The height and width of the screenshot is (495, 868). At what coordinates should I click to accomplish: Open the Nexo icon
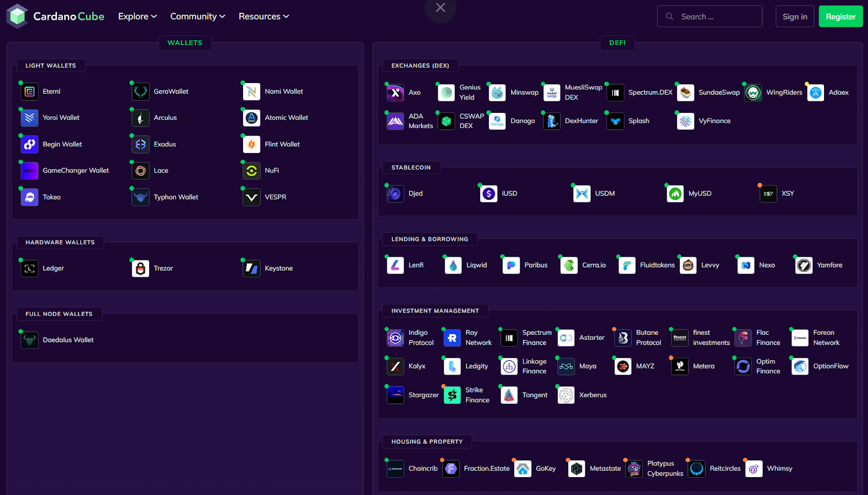click(x=746, y=265)
